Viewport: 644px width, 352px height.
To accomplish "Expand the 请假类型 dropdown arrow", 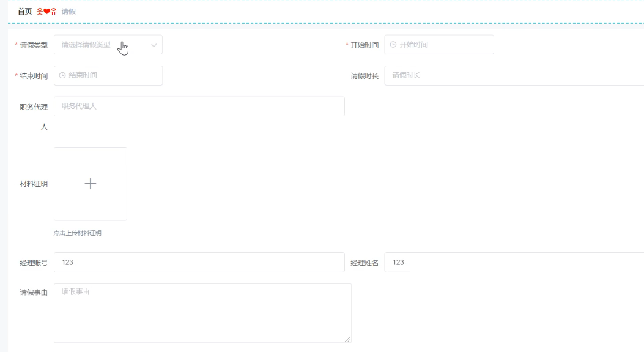I will 154,45.
